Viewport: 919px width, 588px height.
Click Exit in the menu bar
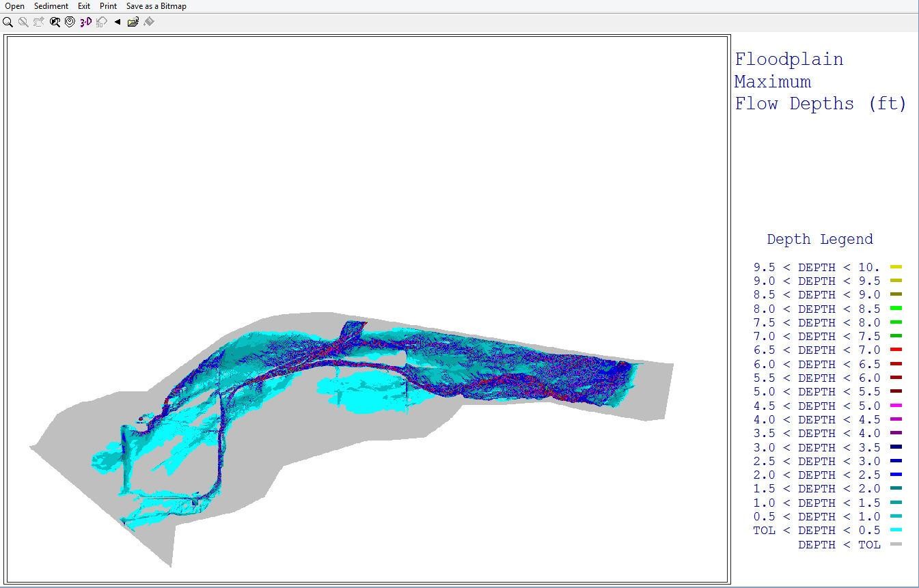click(83, 6)
